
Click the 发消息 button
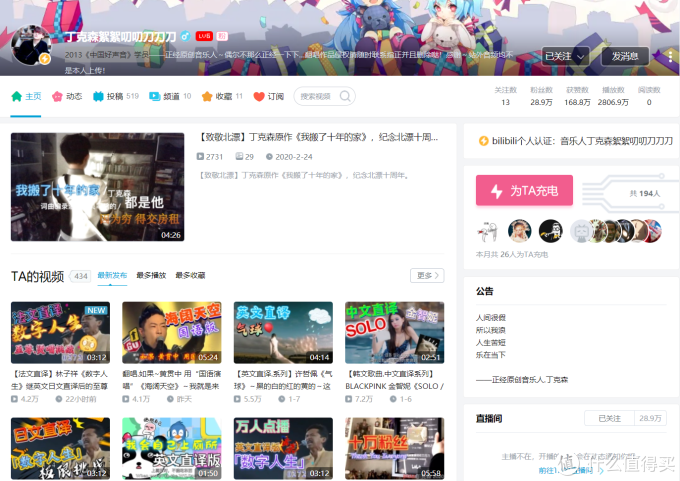[625, 56]
